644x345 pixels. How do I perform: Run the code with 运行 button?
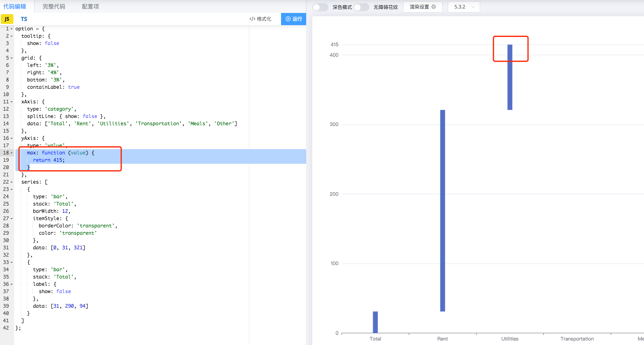point(294,19)
